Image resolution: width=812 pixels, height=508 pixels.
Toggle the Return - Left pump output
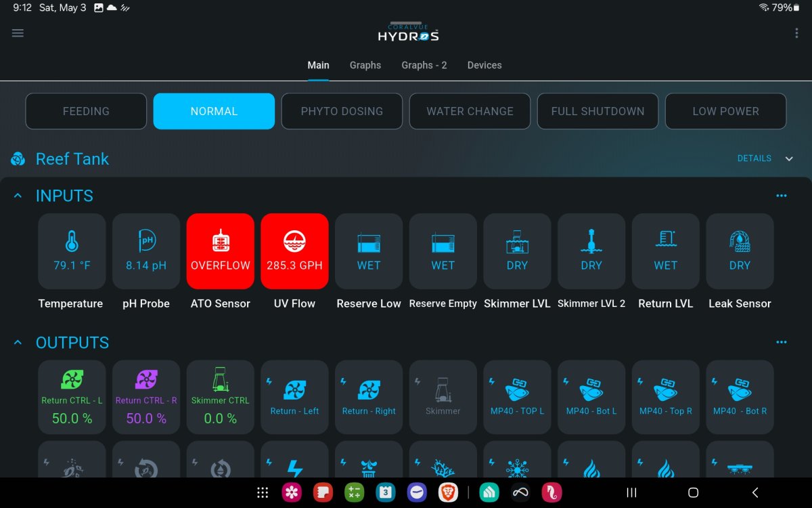[294, 397]
